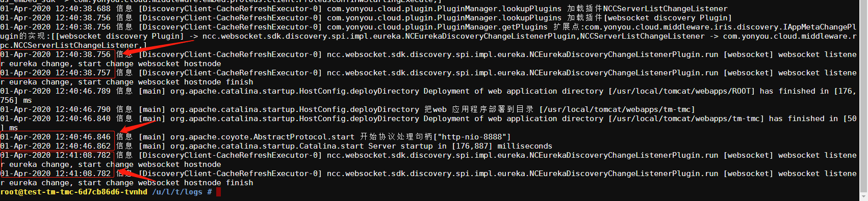868x201 pixels.
Task: Click "Server startup in" text
Action: click(408, 146)
